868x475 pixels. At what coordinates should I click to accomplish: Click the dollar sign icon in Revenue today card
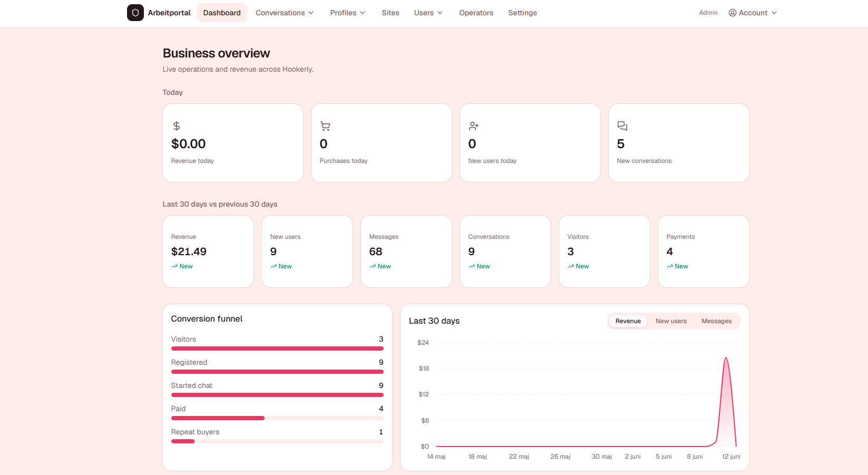pyautogui.click(x=177, y=126)
